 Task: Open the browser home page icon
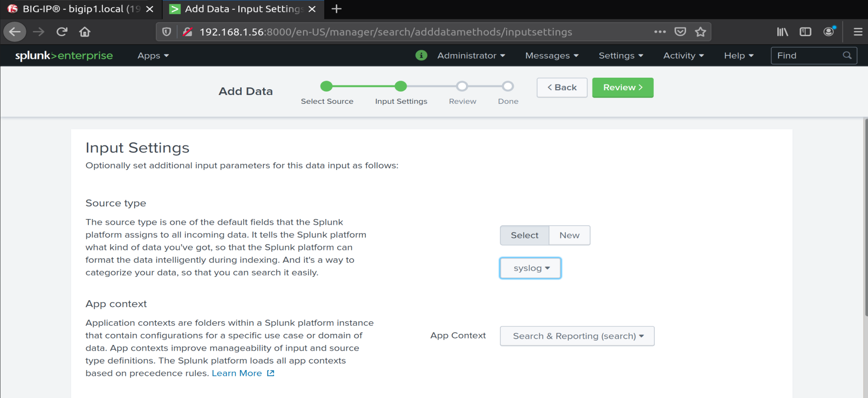(85, 32)
